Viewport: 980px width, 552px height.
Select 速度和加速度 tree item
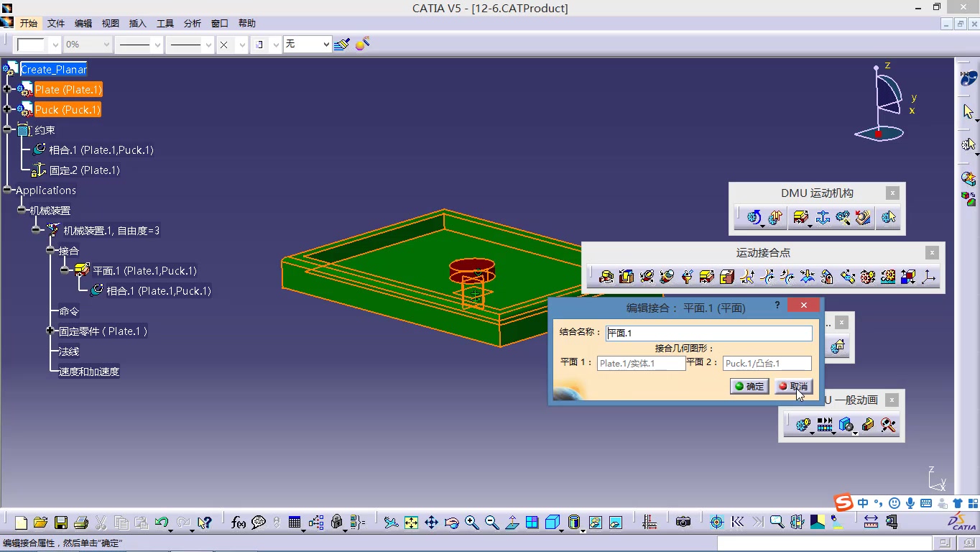click(89, 372)
